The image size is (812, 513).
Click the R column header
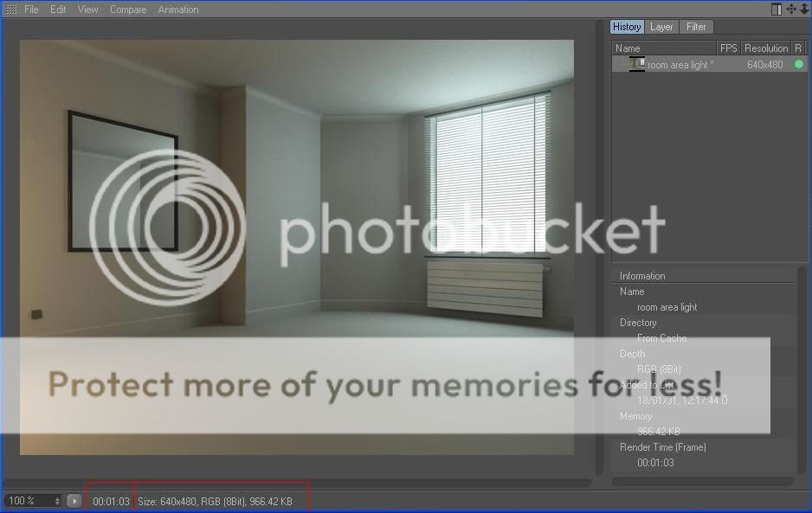tap(798, 48)
